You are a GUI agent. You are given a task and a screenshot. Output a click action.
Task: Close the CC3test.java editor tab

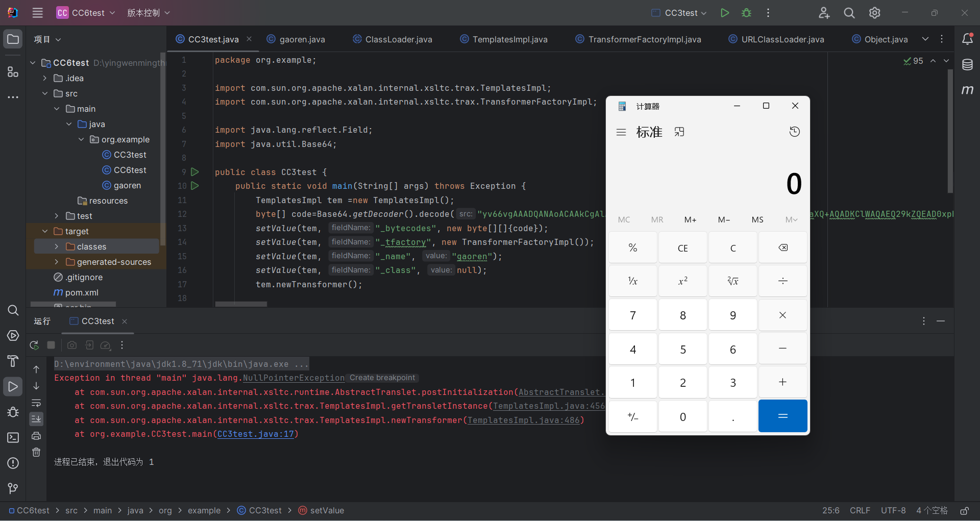tap(249, 39)
